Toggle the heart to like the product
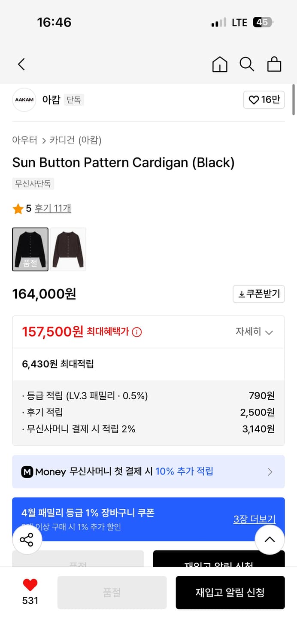This screenshot has width=297, height=644. (29, 585)
